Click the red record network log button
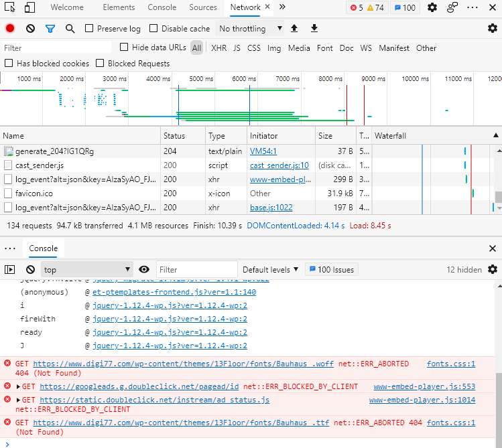This screenshot has width=502, height=448. click(x=10, y=29)
